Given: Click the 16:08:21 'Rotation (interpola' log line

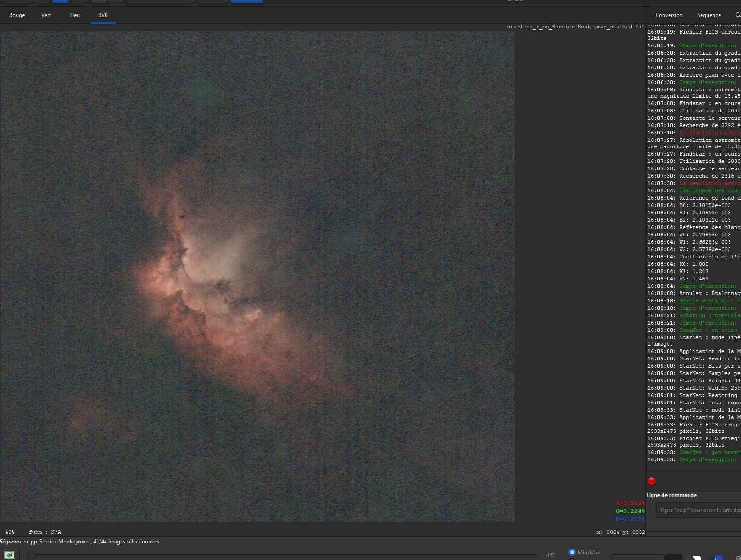Looking at the screenshot, I should tap(694, 315).
